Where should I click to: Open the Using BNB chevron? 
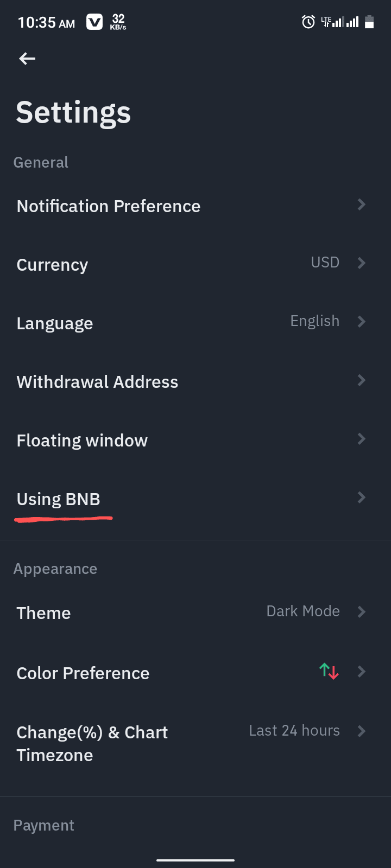(x=362, y=497)
